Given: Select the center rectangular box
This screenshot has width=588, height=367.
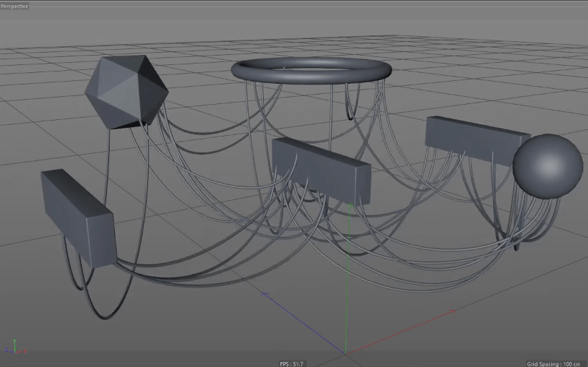Looking at the screenshot, I should click(x=321, y=170).
